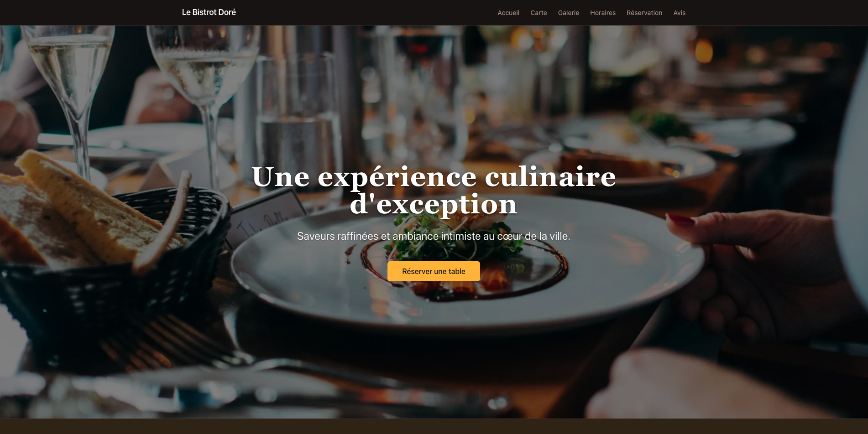This screenshot has height=434, width=868.
Task: Click the empty header area beside the logo
Action: click(x=365, y=13)
